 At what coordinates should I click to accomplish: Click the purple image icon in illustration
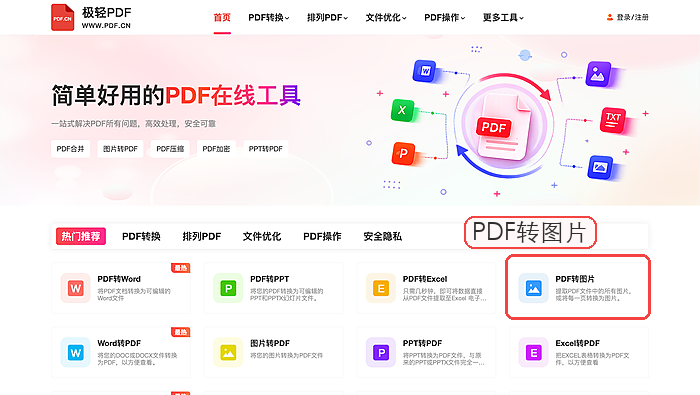click(x=598, y=74)
